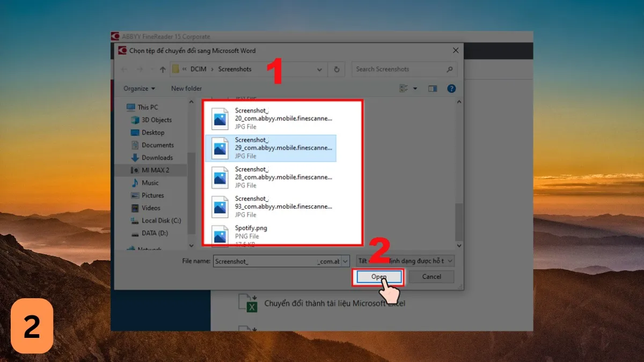Screen dimensions: 644x362
Task: Click the Refresh icon next to address bar
Action: (336, 69)
